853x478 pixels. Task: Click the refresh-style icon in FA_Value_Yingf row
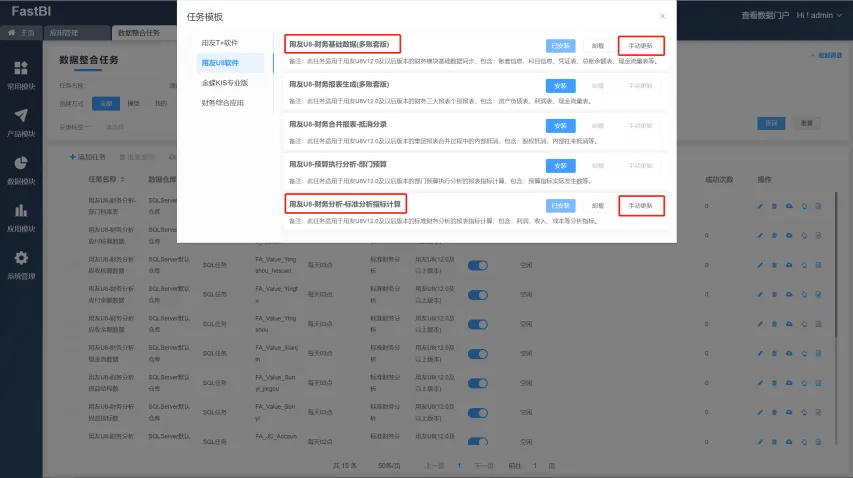[803, 295]
